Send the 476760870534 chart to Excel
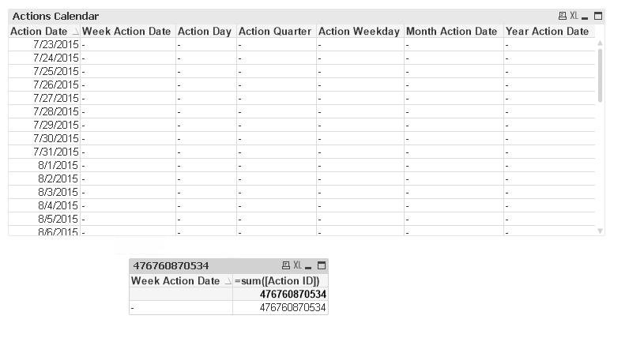 pyautogui.click(x=298, y=265)
